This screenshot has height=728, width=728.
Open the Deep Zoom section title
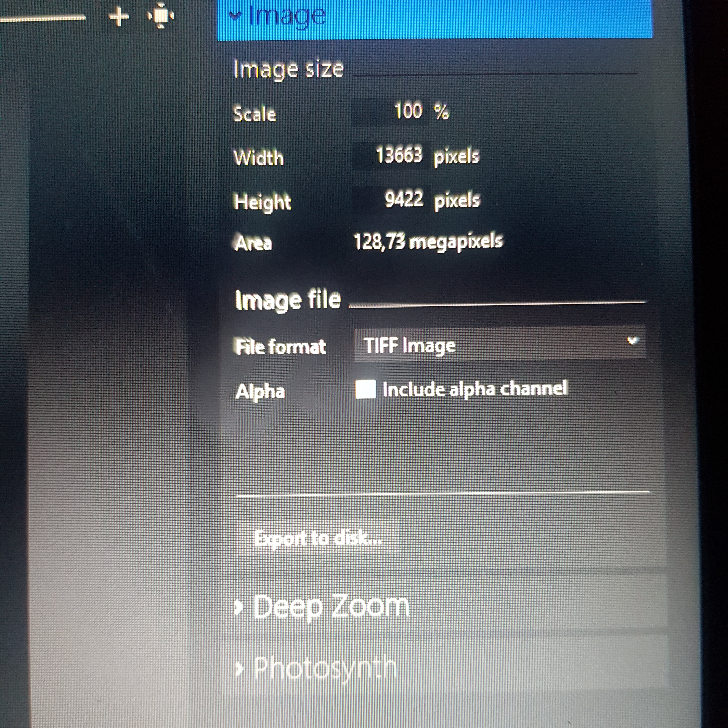331,607
